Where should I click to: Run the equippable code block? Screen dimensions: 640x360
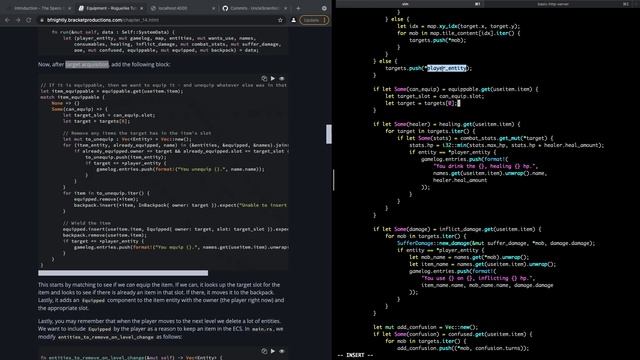(x=273, y=78)
